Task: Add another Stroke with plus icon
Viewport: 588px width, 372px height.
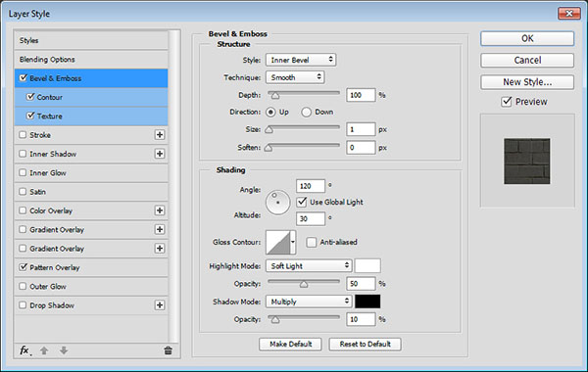Action: pos(160,135)
